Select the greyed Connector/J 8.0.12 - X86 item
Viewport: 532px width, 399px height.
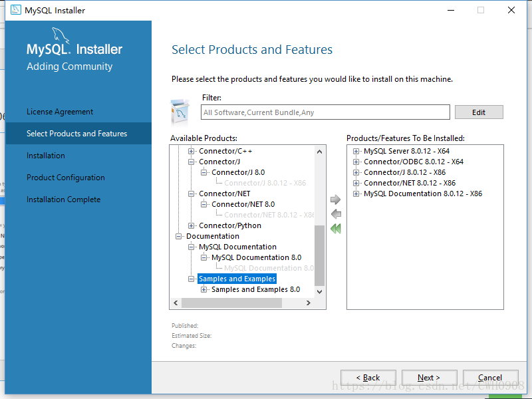click(x=265, y=184)
